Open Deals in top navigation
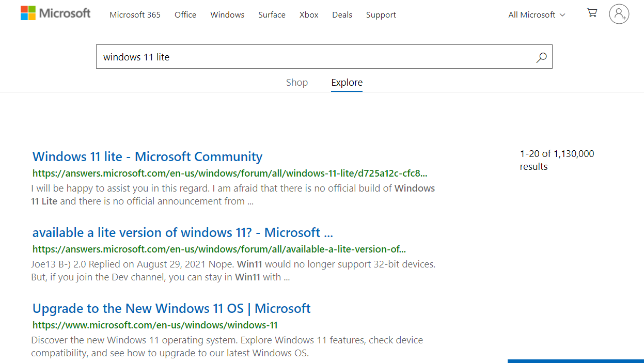This screenshot has width=644, height=363. pos(342,15)
